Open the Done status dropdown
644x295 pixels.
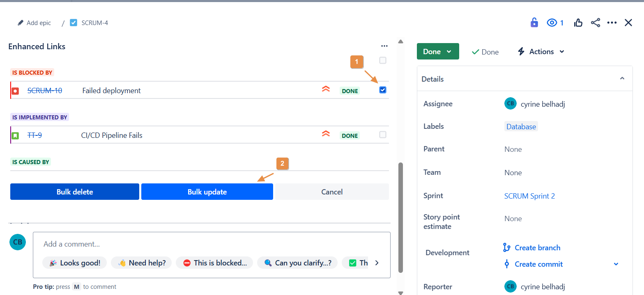437,51
